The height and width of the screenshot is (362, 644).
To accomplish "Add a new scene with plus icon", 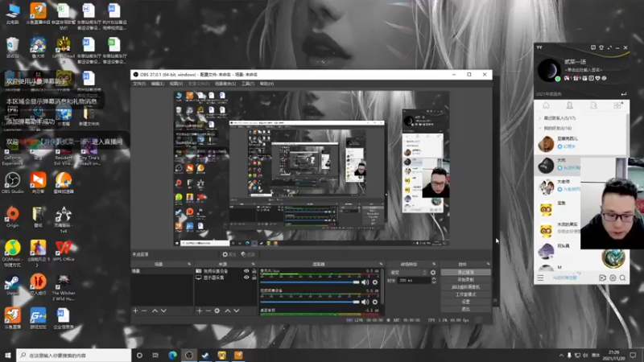I will pos(135,311).
